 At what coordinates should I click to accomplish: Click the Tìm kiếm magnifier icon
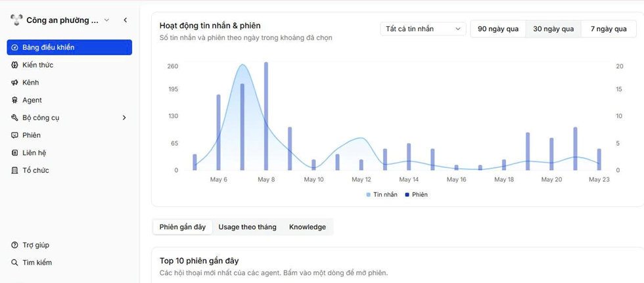14,263
